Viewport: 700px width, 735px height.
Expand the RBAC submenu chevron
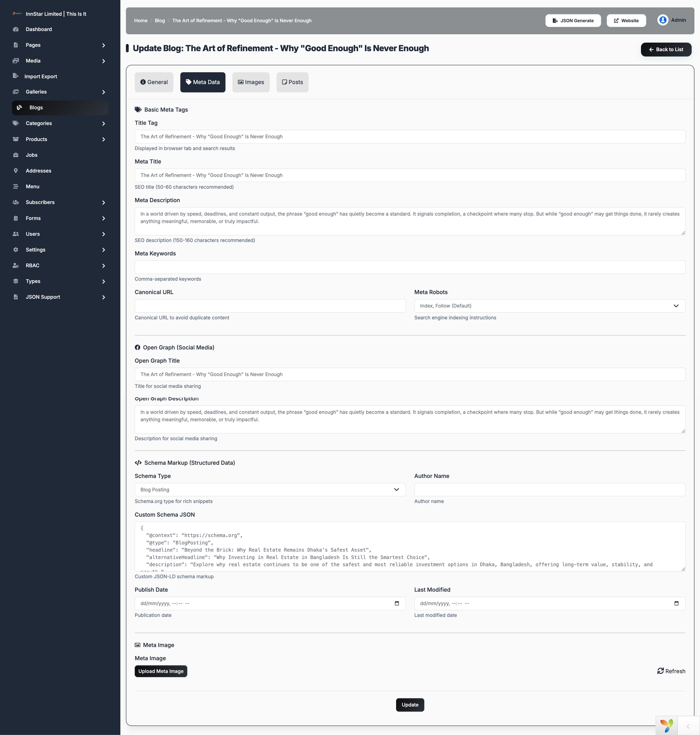pos(104,266)
